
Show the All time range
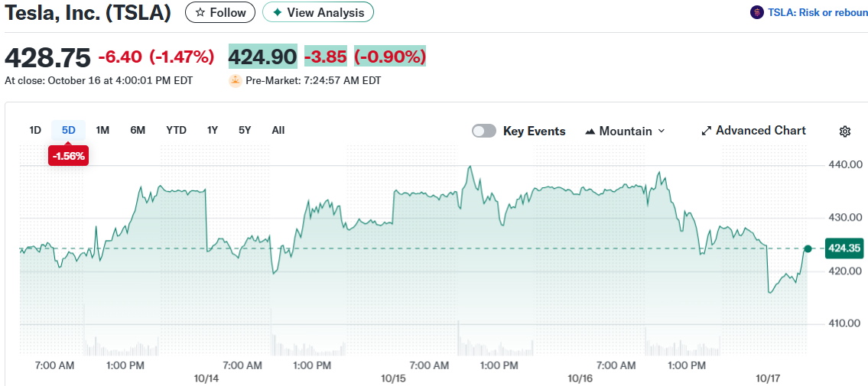(278, 130)
